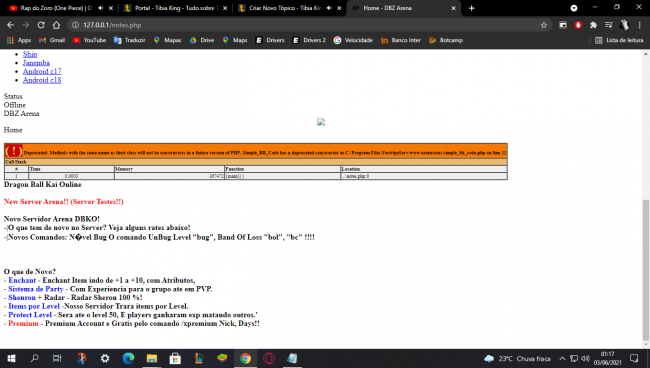
Task: Click the address bar URL field
Action: (x=307, y=25)
